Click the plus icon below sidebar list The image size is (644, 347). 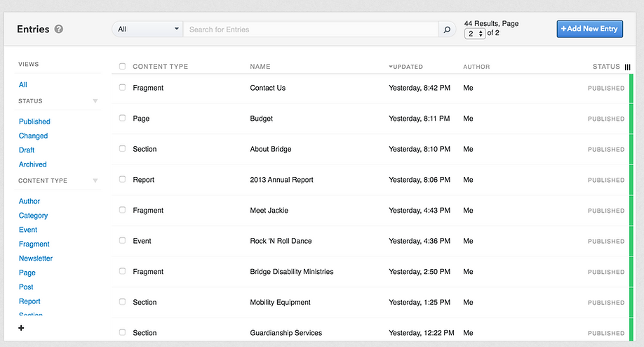tap(21, 328)
